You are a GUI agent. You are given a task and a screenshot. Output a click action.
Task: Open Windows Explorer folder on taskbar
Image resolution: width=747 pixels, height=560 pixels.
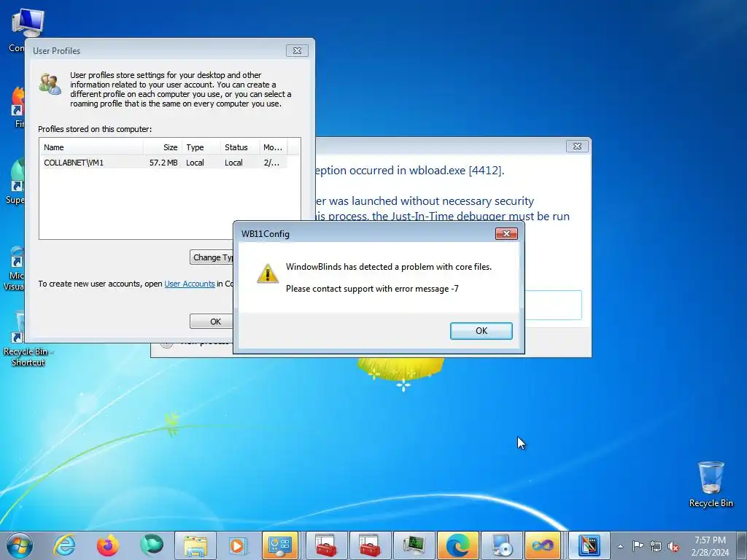[196, 545]
